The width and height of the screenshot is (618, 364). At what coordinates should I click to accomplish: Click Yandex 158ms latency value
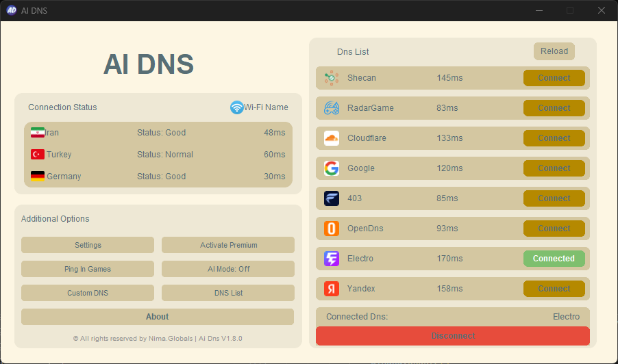(x=449, y=289)
